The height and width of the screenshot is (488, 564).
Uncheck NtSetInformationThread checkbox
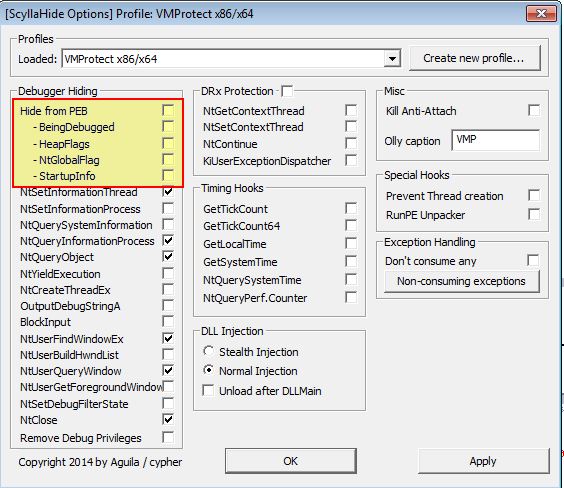168,192
